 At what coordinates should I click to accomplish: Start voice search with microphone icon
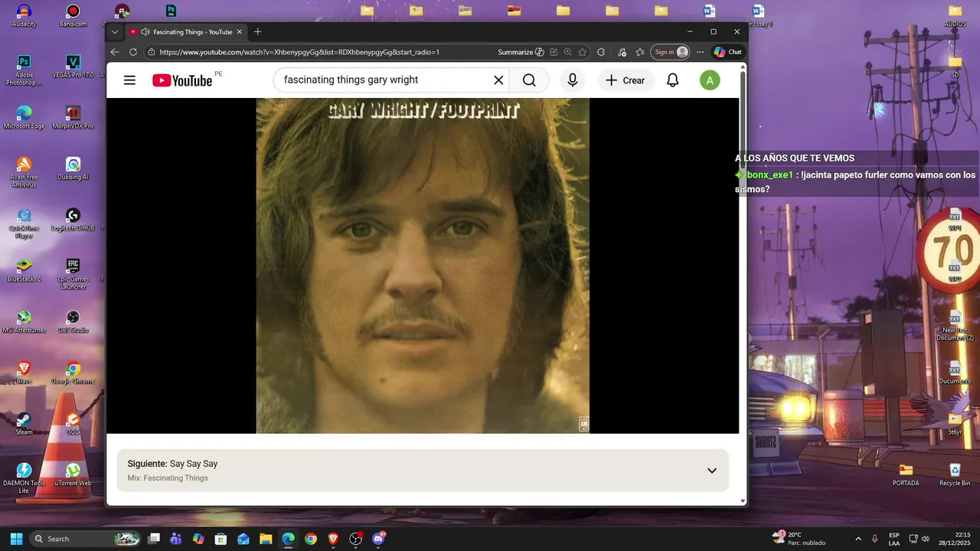(x=573, y=80)
